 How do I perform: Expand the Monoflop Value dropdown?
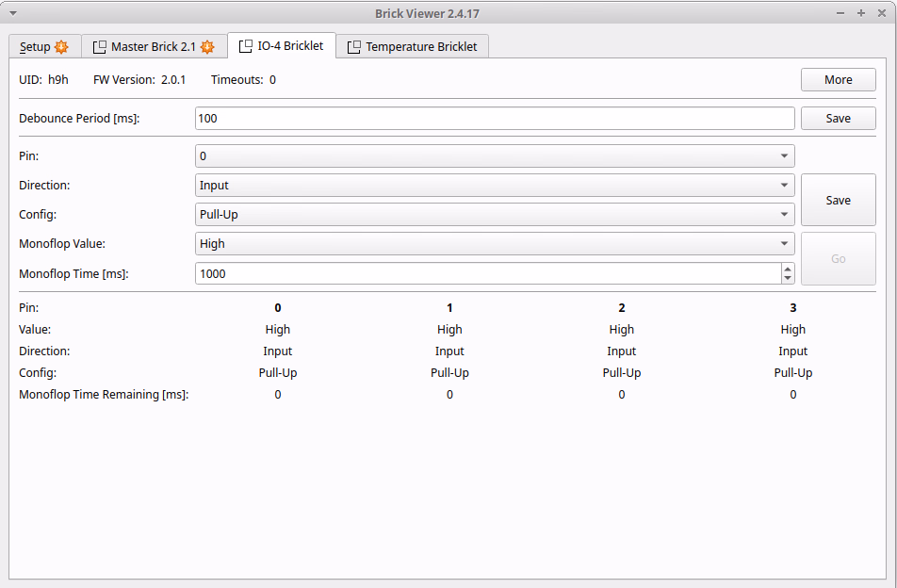pos(495,244)
